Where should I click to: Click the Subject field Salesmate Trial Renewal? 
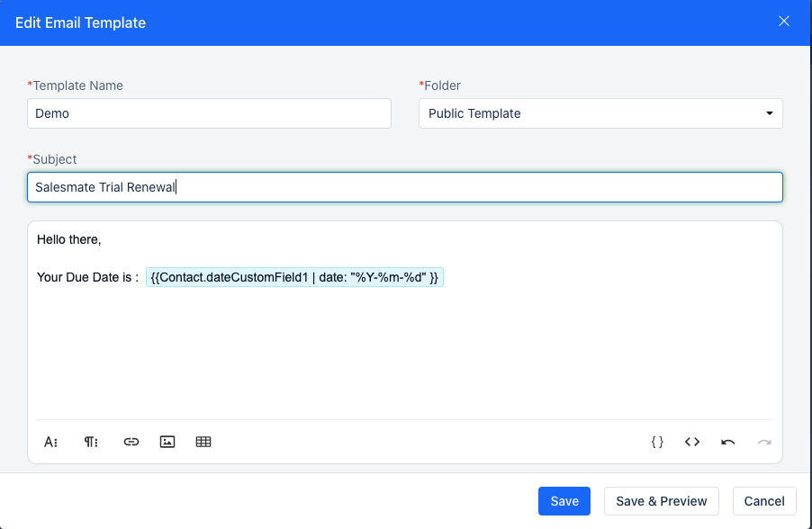(405, 187)
